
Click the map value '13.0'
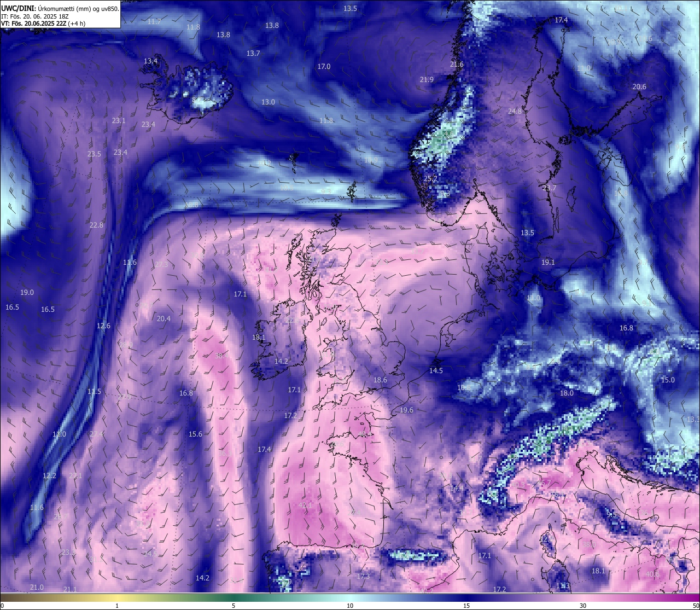268,102
